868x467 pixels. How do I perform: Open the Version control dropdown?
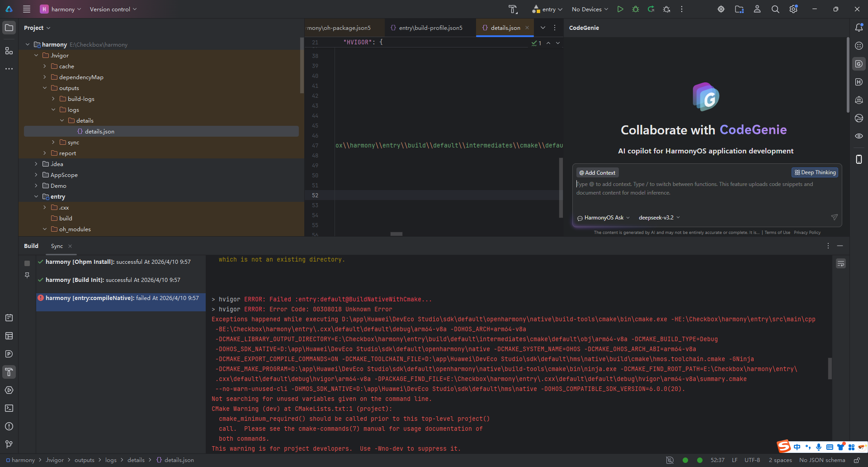(x=113, y=9)
